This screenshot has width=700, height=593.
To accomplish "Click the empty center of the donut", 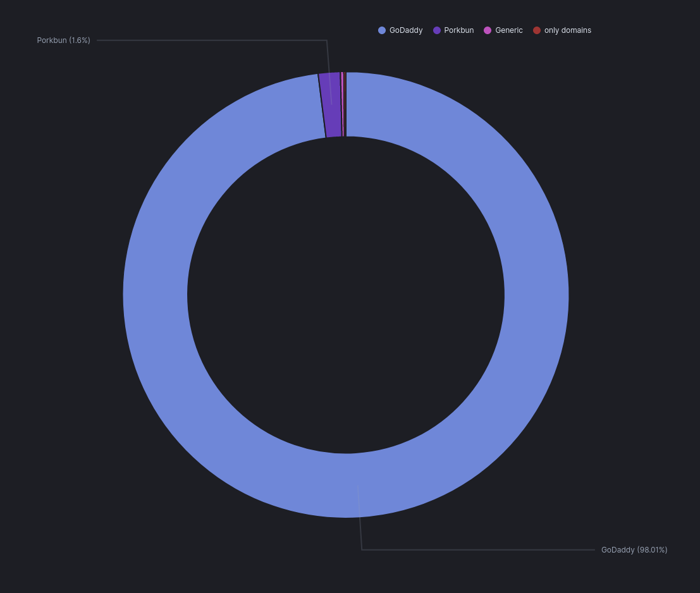I will (x=346, y=295).
